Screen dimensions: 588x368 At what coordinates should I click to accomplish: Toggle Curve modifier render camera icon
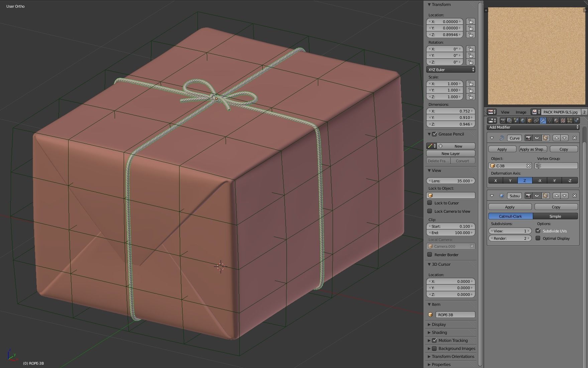pos(528,138)
